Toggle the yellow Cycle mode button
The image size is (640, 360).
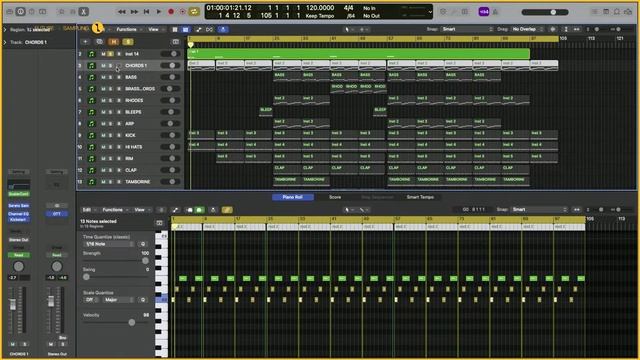click(x=194, y=12)
